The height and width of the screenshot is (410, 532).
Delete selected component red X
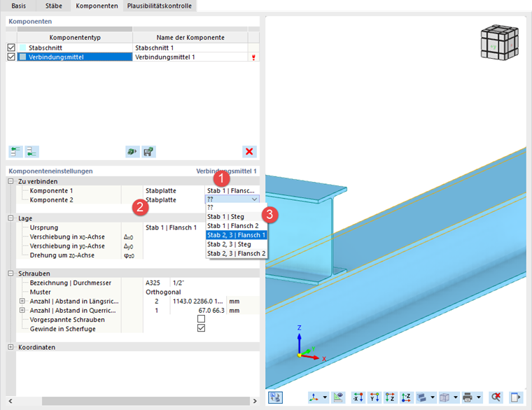[x=249, y=152]
